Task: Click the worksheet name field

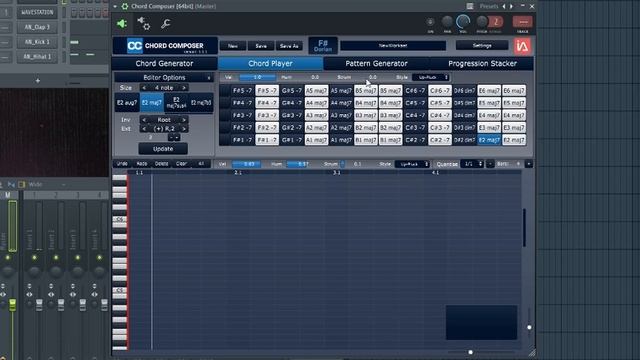Action: click(x=393, y=45)
